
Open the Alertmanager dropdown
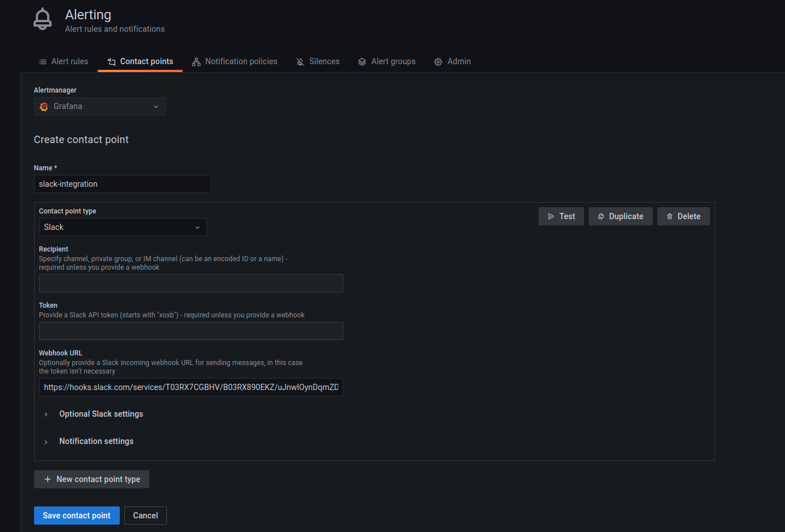100,107
